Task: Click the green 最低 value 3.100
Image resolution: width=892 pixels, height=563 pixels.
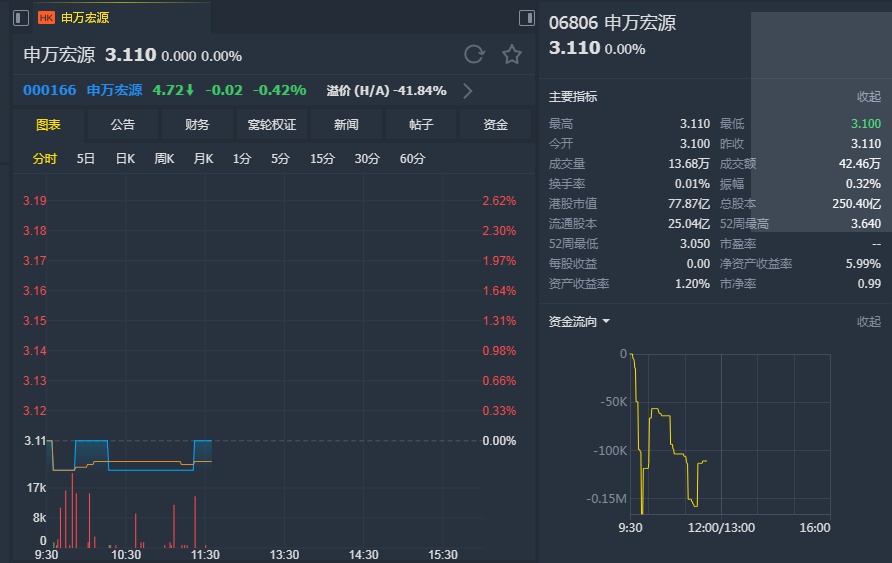Action: 866,124
